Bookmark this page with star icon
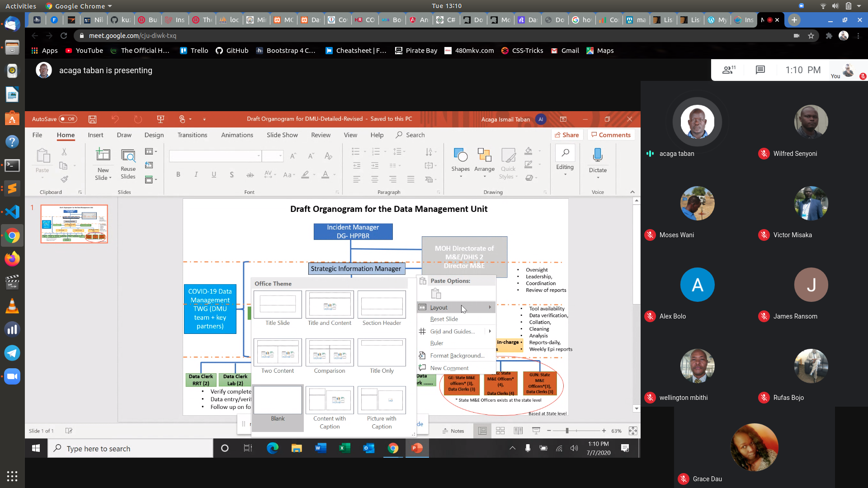The image size is (868, 488). pyautogui.click(x=811, y=36)
